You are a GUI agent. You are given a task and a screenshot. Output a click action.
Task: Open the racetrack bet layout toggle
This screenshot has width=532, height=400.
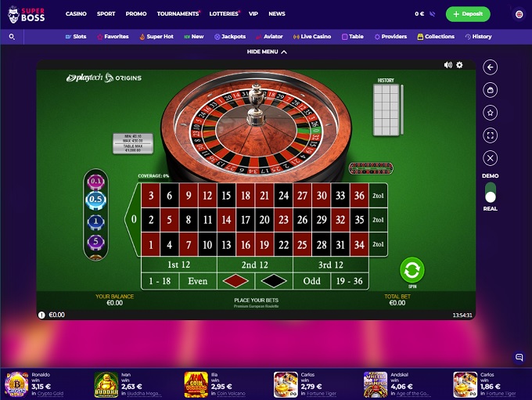click(371, 168)
